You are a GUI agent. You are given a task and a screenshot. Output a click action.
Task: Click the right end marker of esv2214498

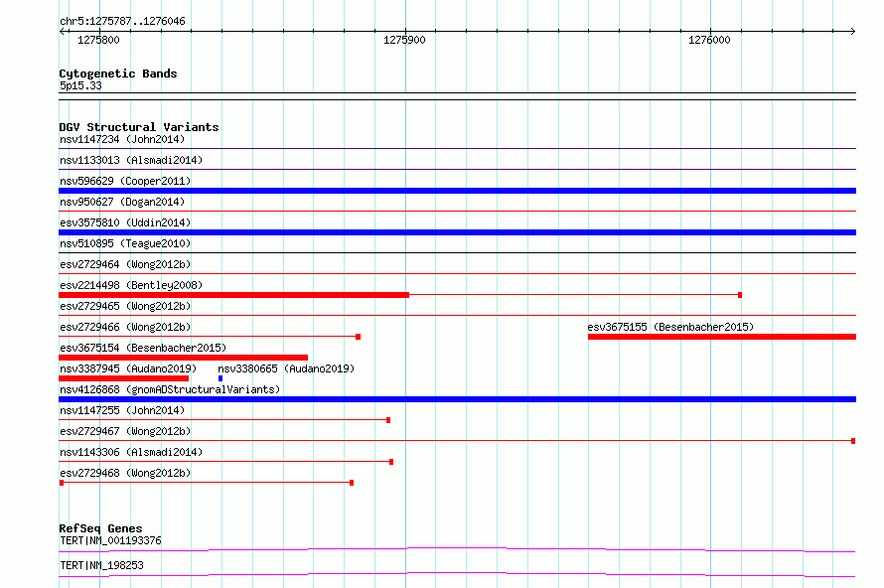pyautogui.click(x=740, y=295)
